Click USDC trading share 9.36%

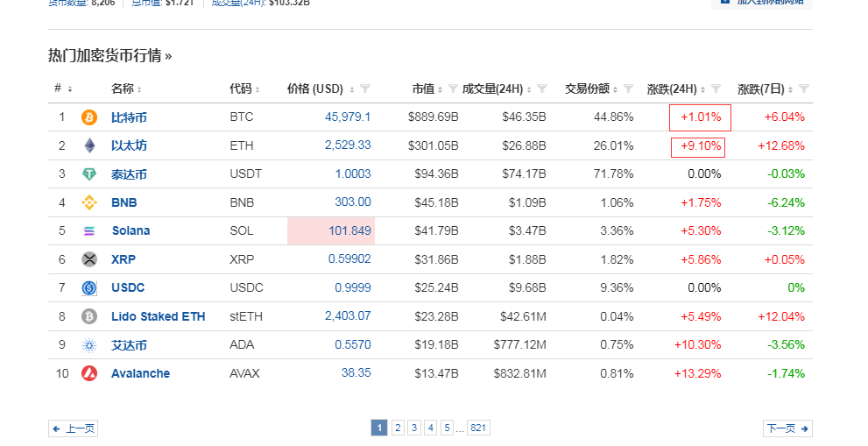[x=617, y=287]
